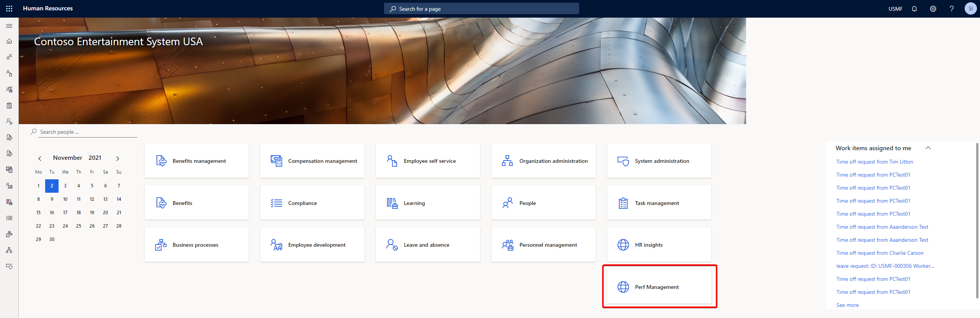Open Business processes sidebar icon
This screenshot has width=980, height=318.
coord(9,234)
